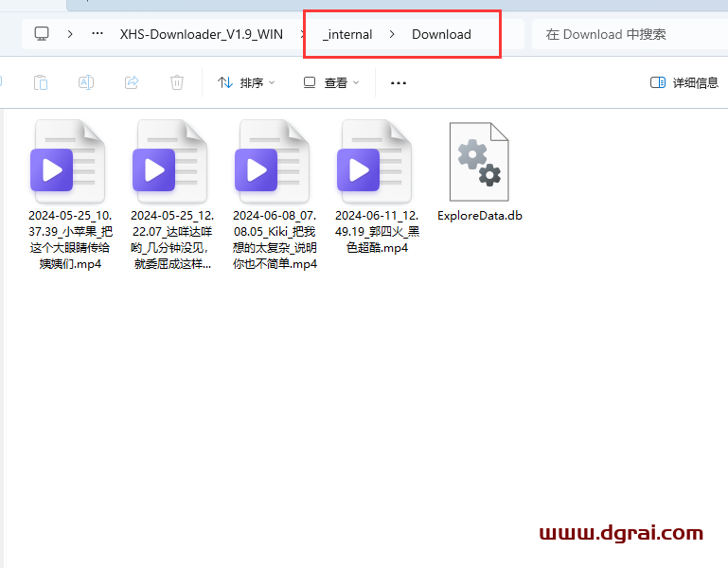Click the Share toolbar icon
Screen dimensions: 728x568
(x=132, y=82)
